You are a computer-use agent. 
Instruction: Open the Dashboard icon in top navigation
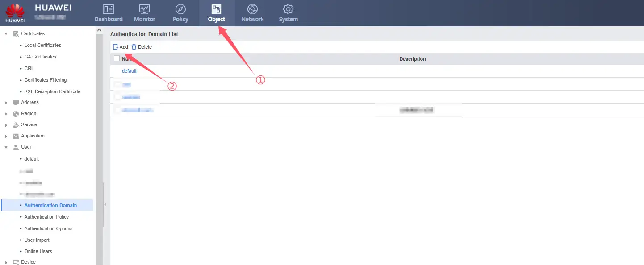click(x=108, y=9)
